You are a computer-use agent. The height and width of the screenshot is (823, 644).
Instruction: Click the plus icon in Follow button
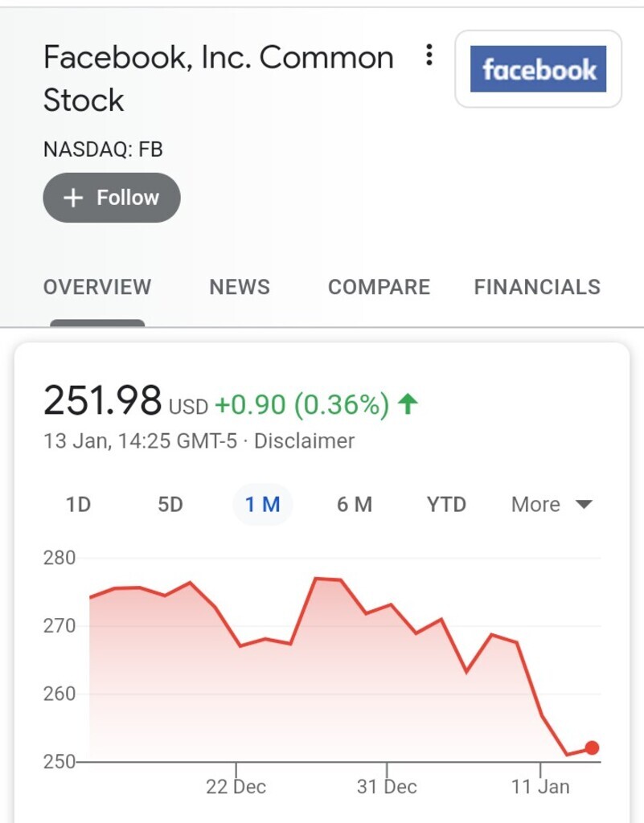pyautogui.click(x=73, y=198)
